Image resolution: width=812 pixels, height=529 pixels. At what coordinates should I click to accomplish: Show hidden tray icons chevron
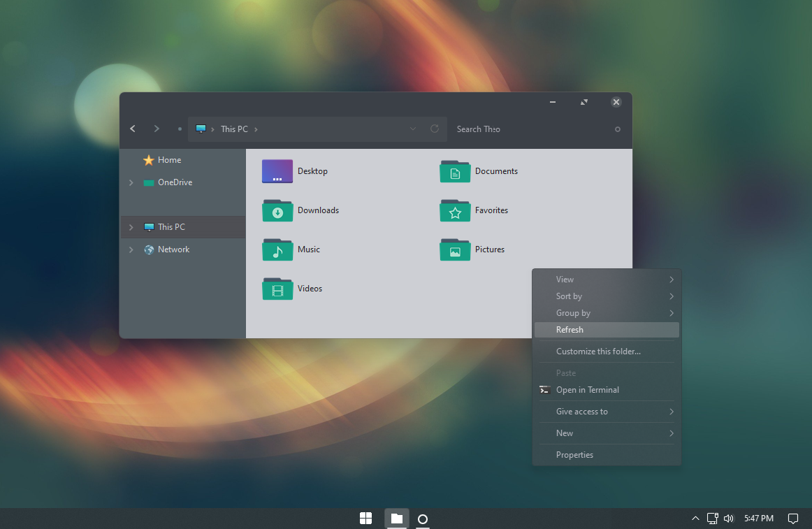[695, 518]
